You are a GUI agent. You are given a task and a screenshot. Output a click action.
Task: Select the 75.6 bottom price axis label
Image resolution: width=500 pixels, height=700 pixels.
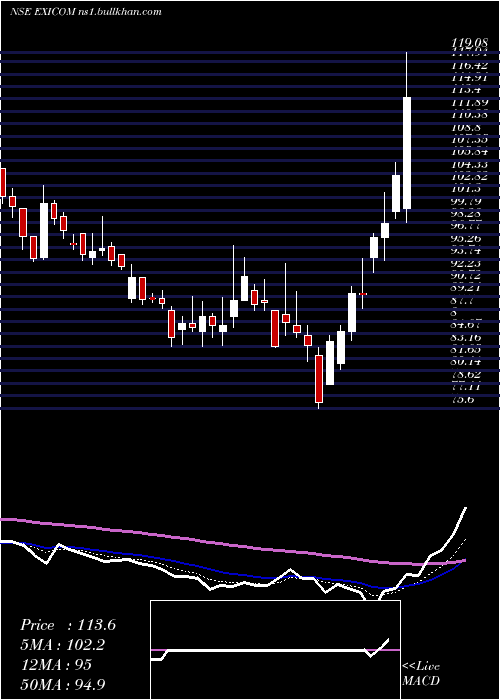click(465, 400)
